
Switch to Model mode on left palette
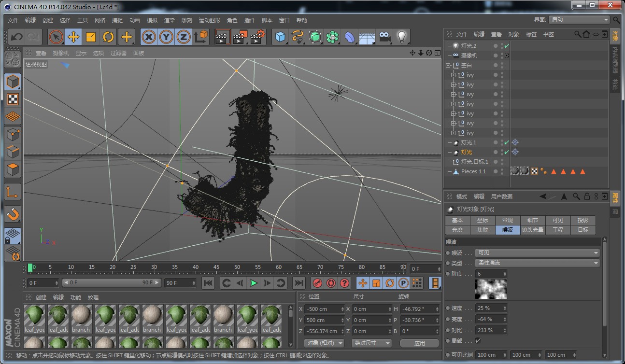tap(13, 82)
